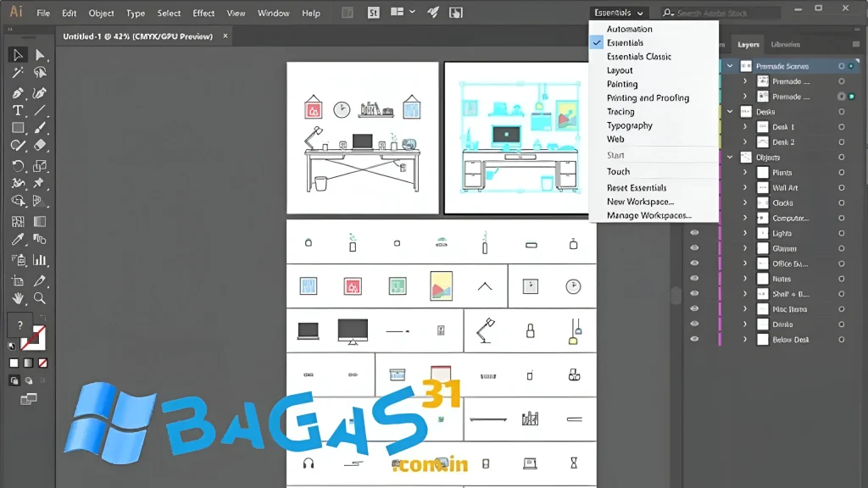Image resolution: width=868 pixels, height=488 pixels.
Task: Choose Painting workspace from the list
Action: pos(622,84)
